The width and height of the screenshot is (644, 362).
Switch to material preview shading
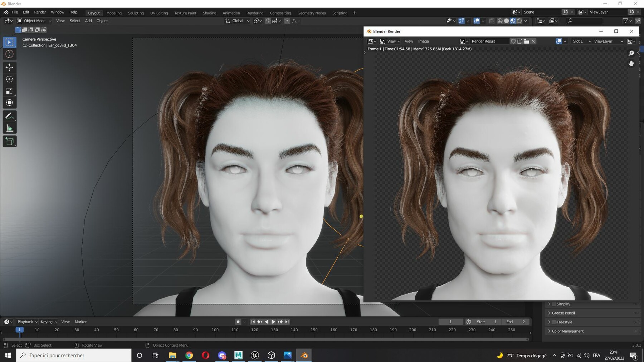[513, 21]
